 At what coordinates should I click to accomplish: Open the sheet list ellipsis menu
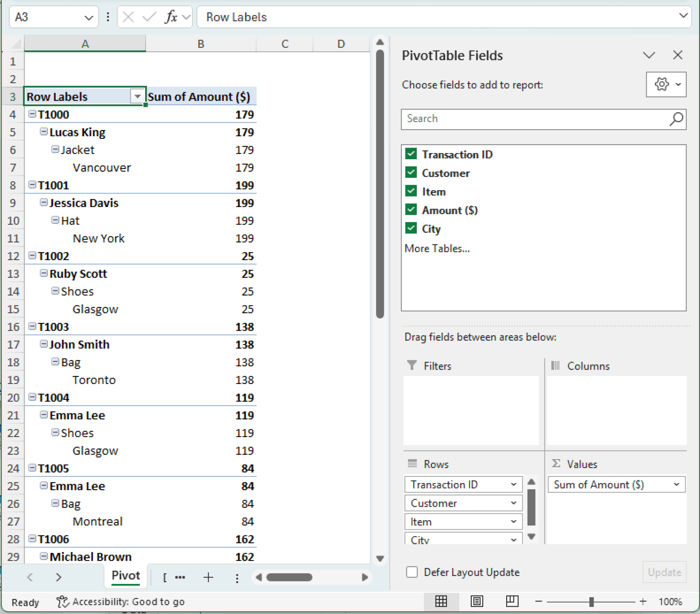(x=180, y=577)
